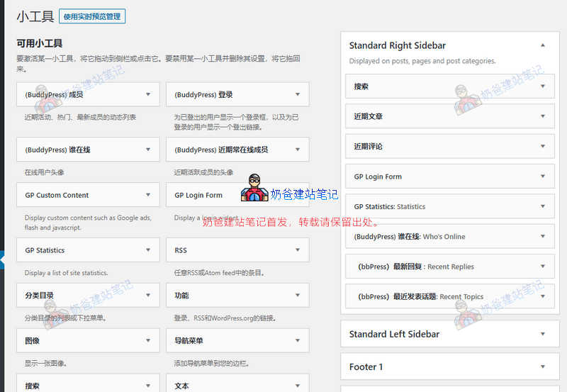
Task: Expand the 搜索 widget in right sidebar
Action: pyautogui.click(x=543, y=86)
